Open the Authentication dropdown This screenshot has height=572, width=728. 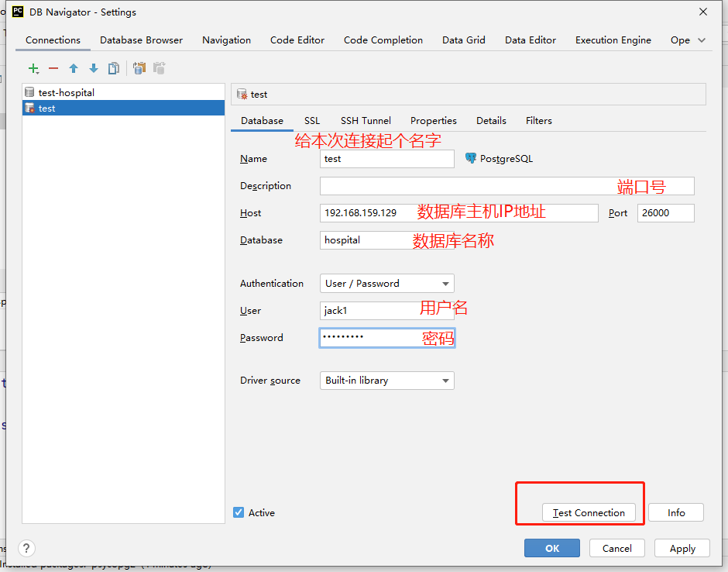[x=386, y=284]
